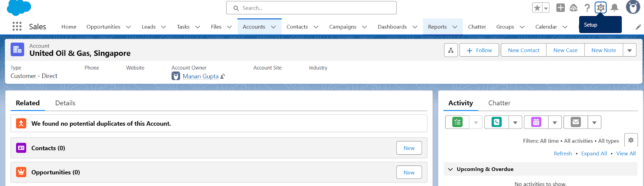Select the Related tab
Screen dimensions: 644x186
(x=28, y=103)
